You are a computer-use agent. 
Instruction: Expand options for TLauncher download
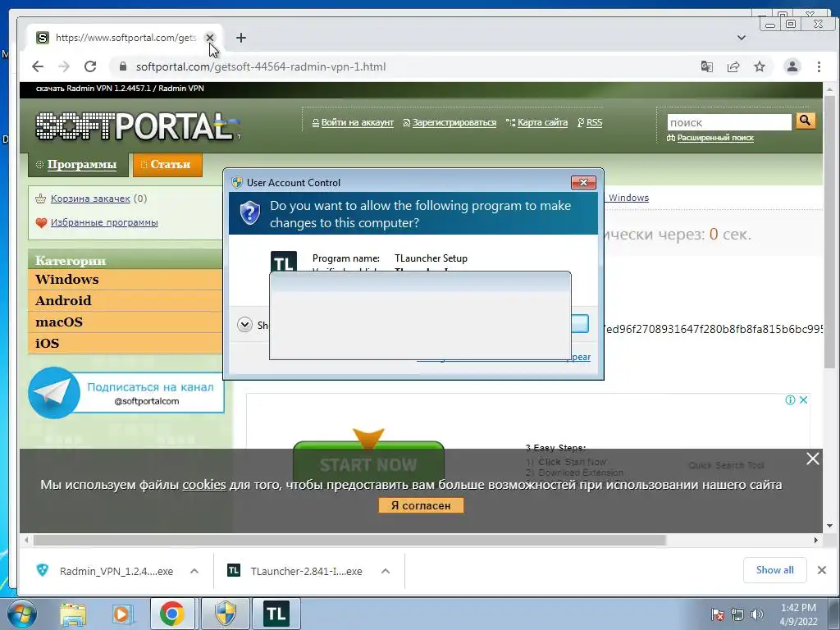(386, 571)
